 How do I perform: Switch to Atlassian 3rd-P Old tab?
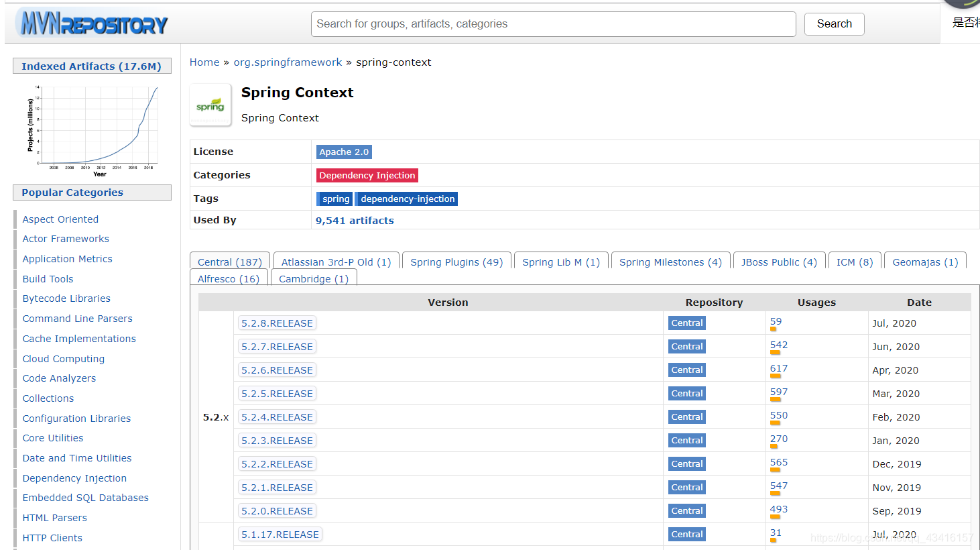coord(336,262)
